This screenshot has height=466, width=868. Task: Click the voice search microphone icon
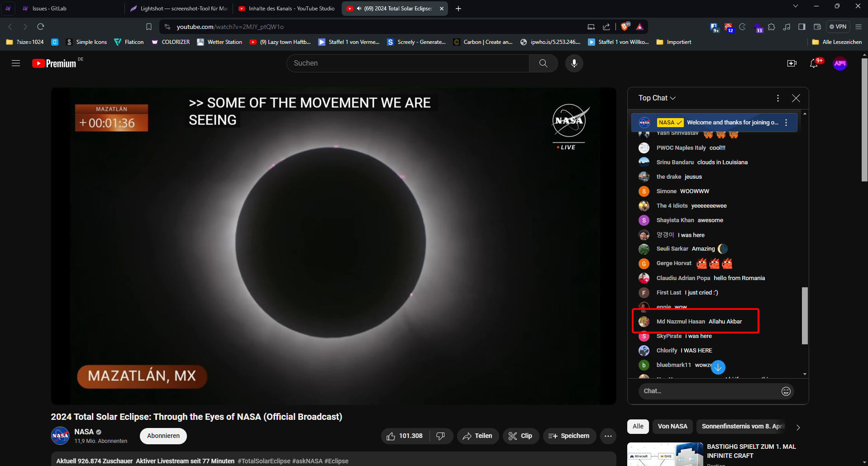(x=574, y=63)
